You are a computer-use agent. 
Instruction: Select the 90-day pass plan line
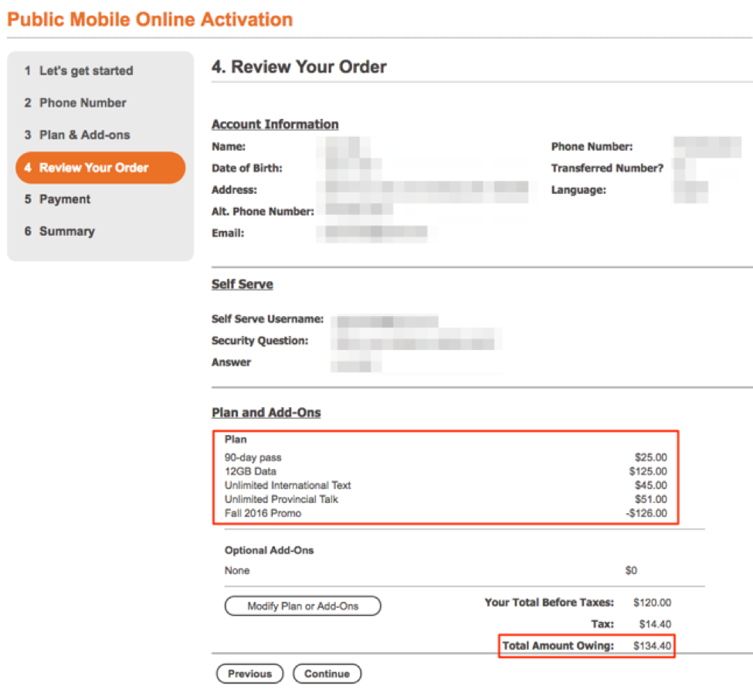point(253,457)
